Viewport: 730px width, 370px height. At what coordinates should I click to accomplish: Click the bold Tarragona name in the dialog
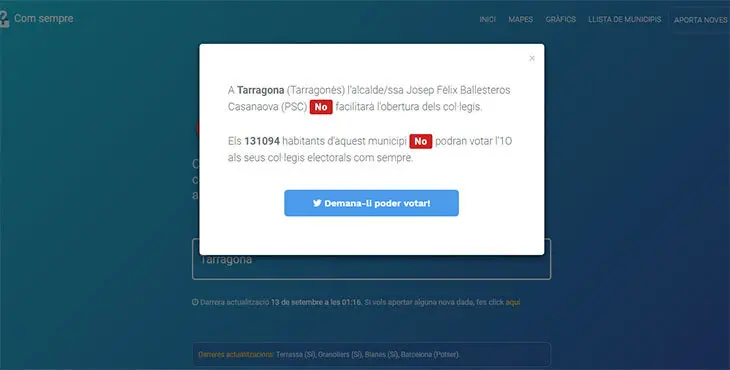[260, 90]
